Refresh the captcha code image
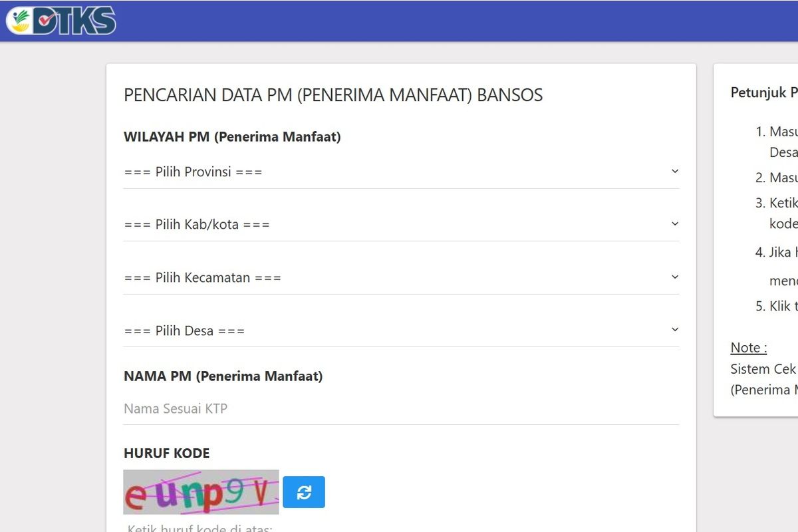The image size is (798, 532). click(x=304, y=492)
